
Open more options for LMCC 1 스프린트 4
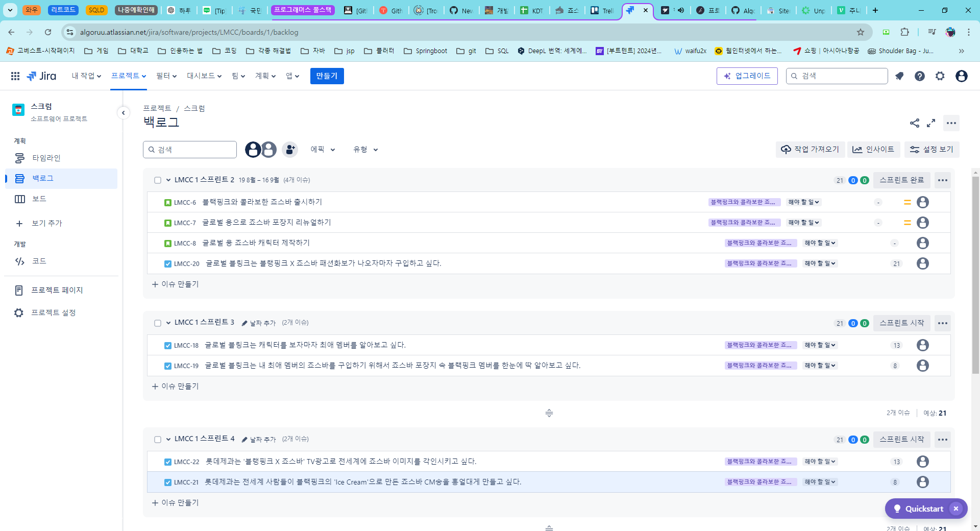point(943,440)
